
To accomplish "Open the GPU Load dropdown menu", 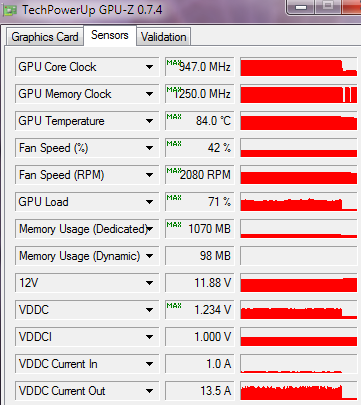I will coord(149,202).
